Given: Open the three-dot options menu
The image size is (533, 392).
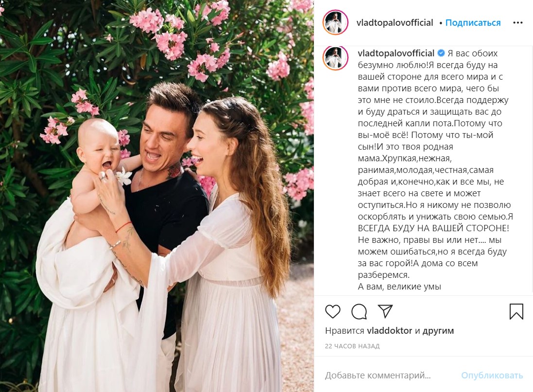Looking at the screenshot, I should coord(518,23).
